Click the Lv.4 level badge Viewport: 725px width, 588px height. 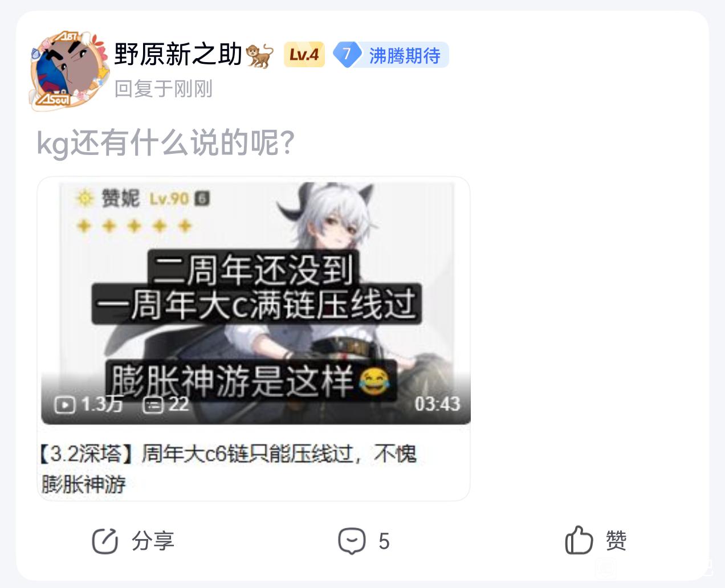[x=304, y=55]
